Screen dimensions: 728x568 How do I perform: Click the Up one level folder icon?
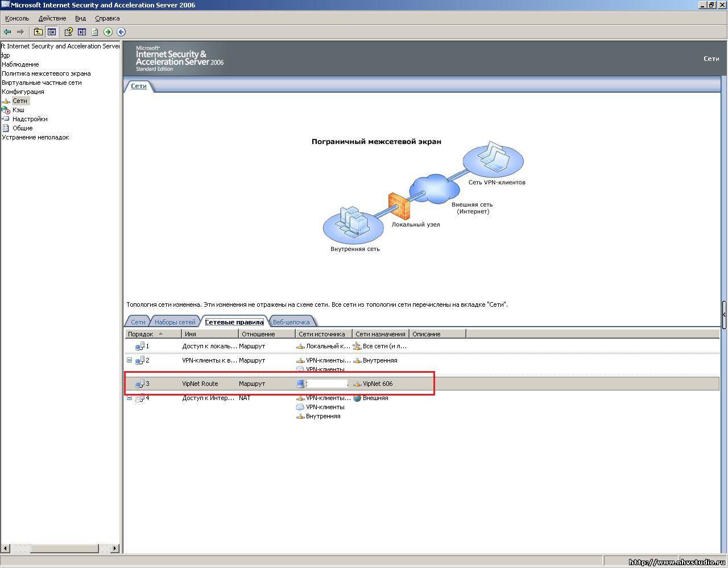[38, 32]
